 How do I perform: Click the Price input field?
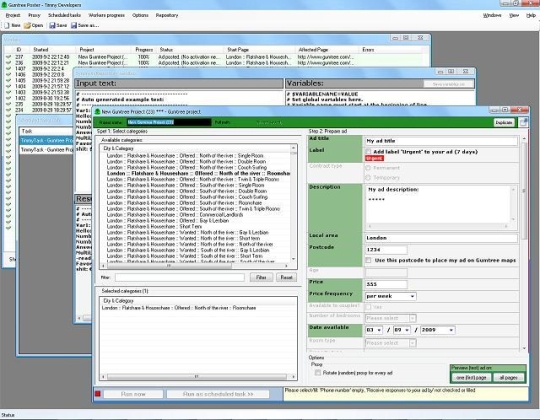click(386, 284)
